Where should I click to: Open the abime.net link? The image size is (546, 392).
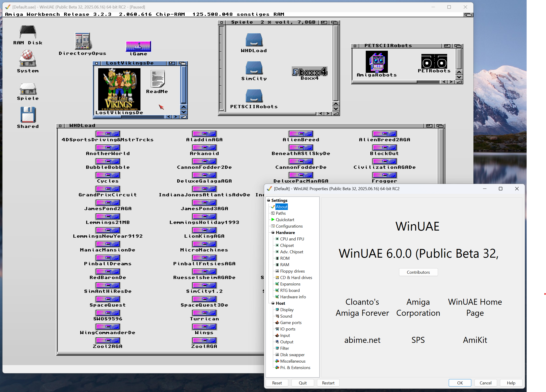362,340
